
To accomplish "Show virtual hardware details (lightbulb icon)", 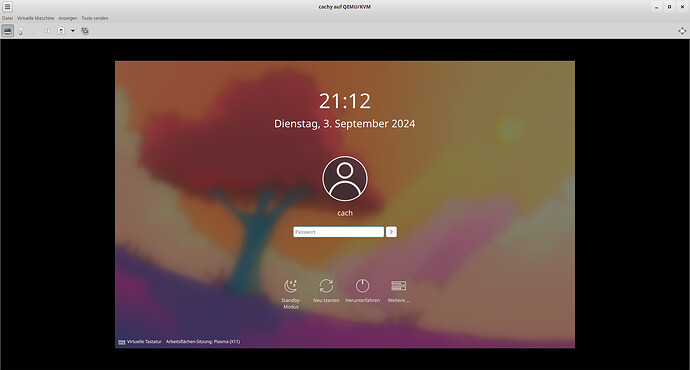I will 20,31.
